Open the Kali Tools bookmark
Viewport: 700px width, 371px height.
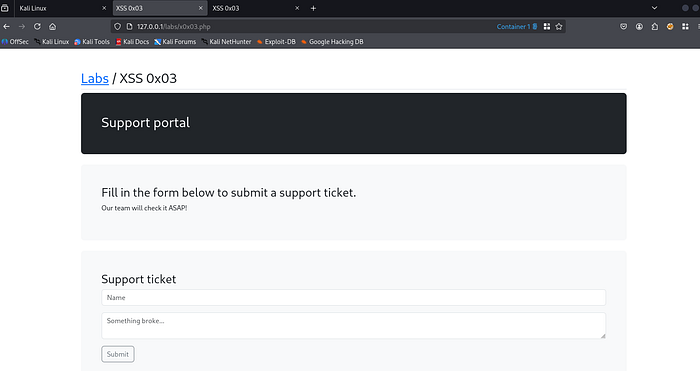pos(92,42)
